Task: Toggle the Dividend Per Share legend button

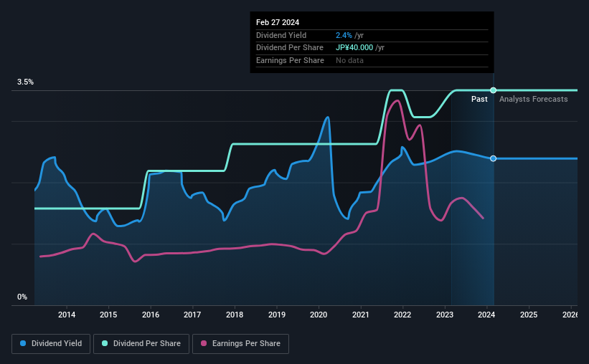Action: pyautogui.click(x=141, y=344)
